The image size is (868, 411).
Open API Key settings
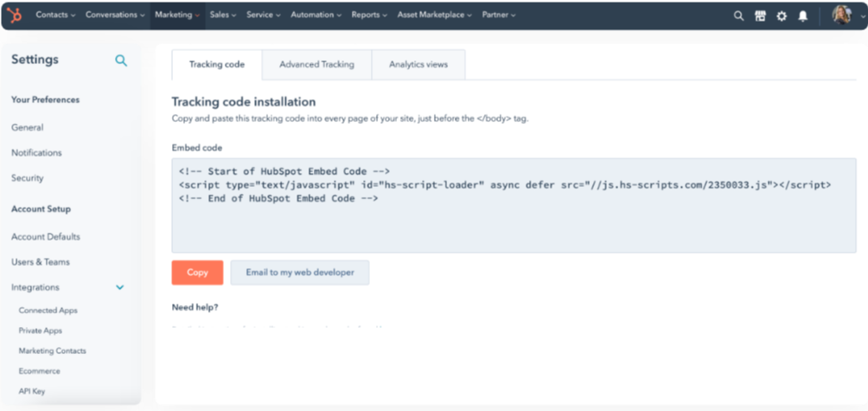(x=32, y=391)
